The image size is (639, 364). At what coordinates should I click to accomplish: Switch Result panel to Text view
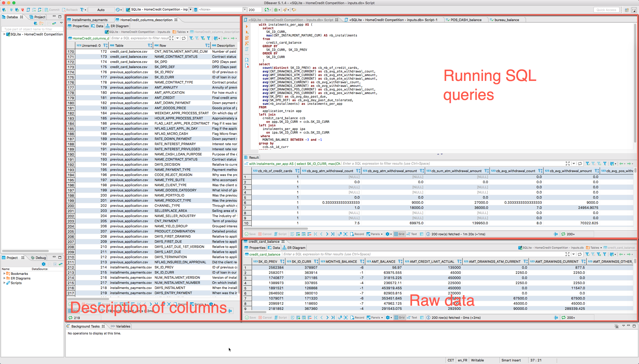[x=412, y=234]
